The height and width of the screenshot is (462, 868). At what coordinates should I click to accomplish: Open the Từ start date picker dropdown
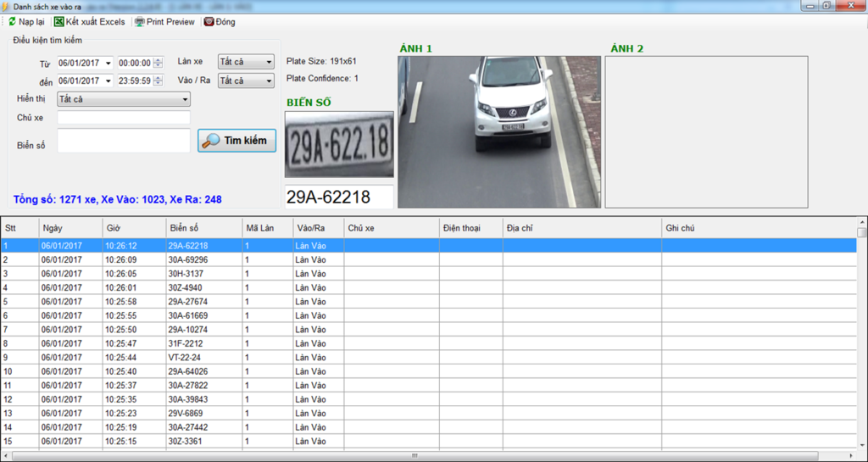pos(108,63)
